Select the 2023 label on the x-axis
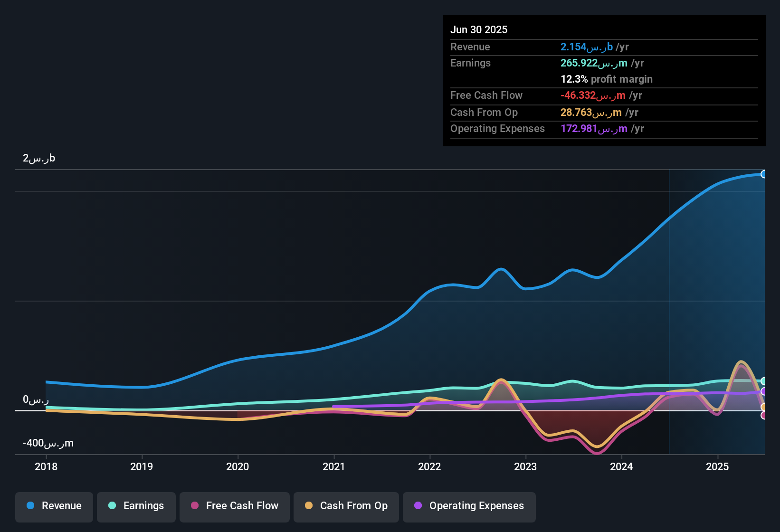Viewport: 780px width, 532px height. 525,466
